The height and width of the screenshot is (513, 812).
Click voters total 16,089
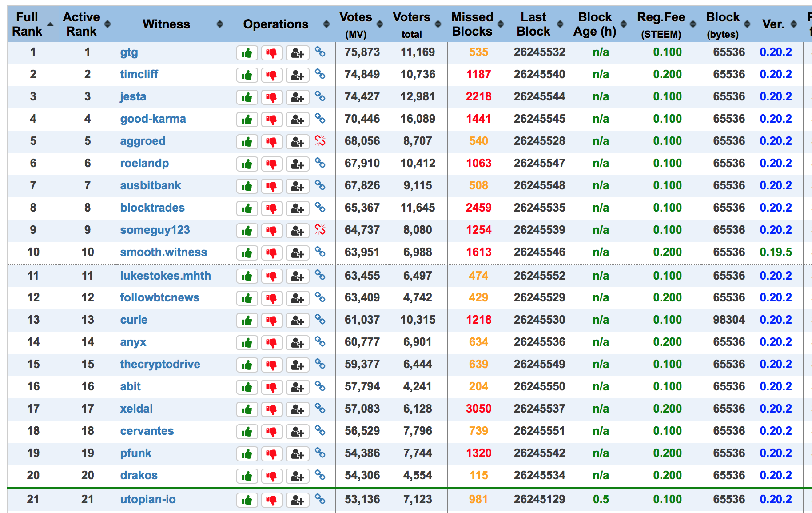pyautogui.click(x=418, y=119)
